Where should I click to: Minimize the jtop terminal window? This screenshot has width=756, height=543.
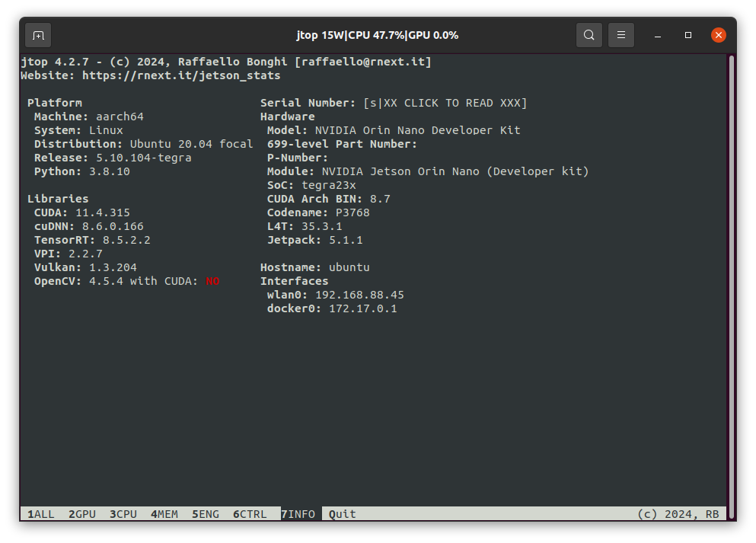point(658,35)
